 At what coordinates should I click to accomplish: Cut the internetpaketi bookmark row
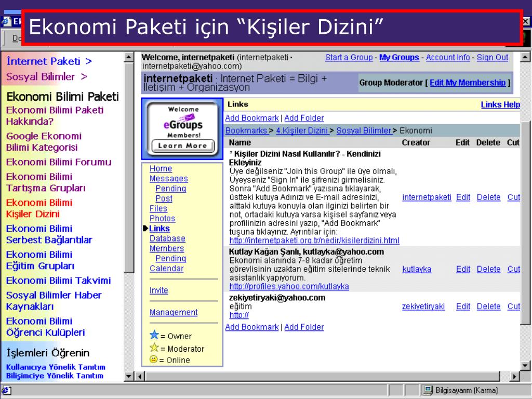514,197
